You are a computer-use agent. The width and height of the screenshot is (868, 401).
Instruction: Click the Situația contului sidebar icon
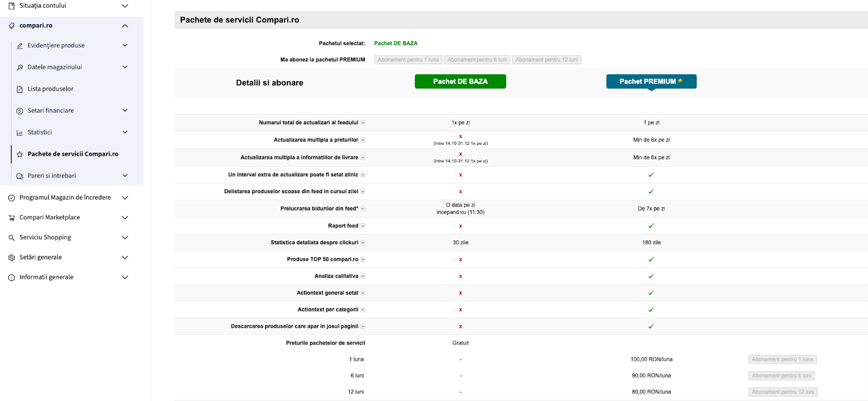[x=11, y=6]
